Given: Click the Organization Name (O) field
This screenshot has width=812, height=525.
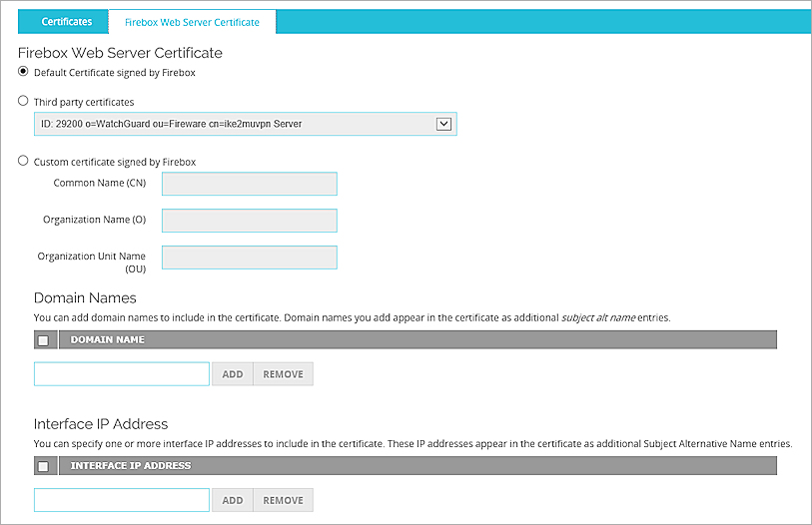Looking at the screenshot, I should point(249,221).
